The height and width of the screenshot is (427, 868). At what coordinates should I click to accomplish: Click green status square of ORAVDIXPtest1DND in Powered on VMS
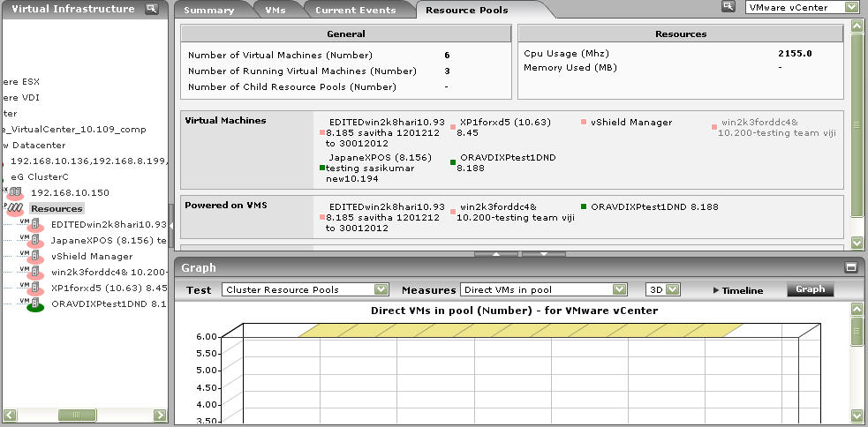pos(584,206)
